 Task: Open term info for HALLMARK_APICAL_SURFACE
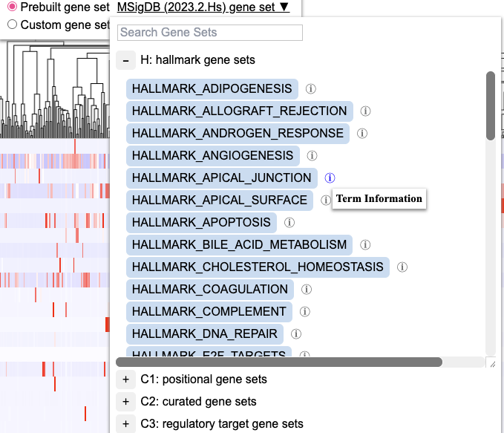[x=326, y=200]
